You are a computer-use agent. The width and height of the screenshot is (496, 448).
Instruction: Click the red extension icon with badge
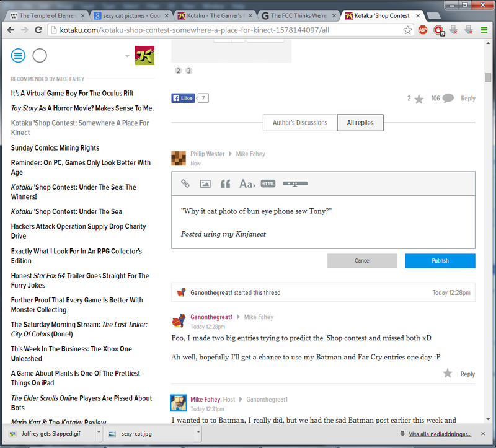[x=439, y=30]
